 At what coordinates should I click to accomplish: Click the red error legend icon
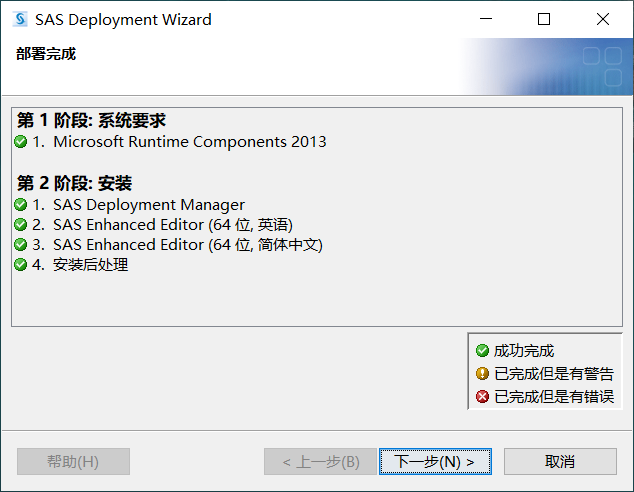[x=483, y=397]
